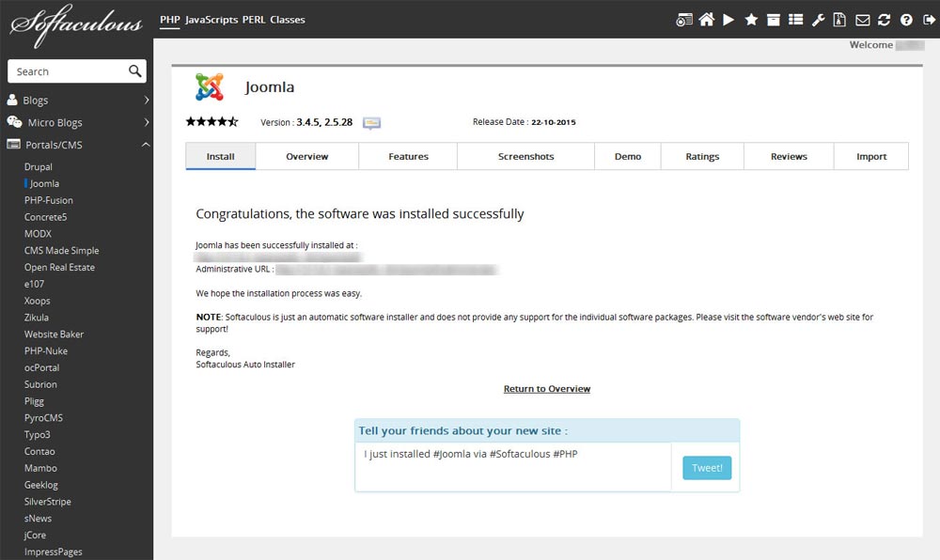
Task: Open Zikula in the sidebar
Action: click(x=37, y=318)
